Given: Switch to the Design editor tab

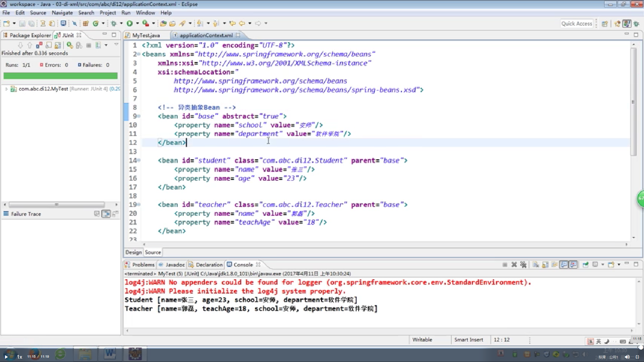Looking at the screenshot, I should pos(133,252).
